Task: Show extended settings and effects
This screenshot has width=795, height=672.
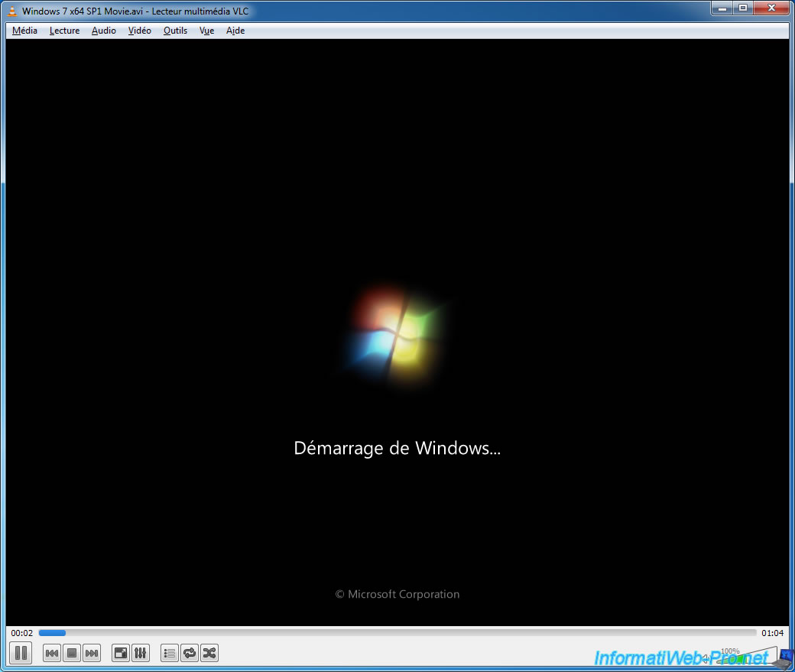Action: [141, 653]
